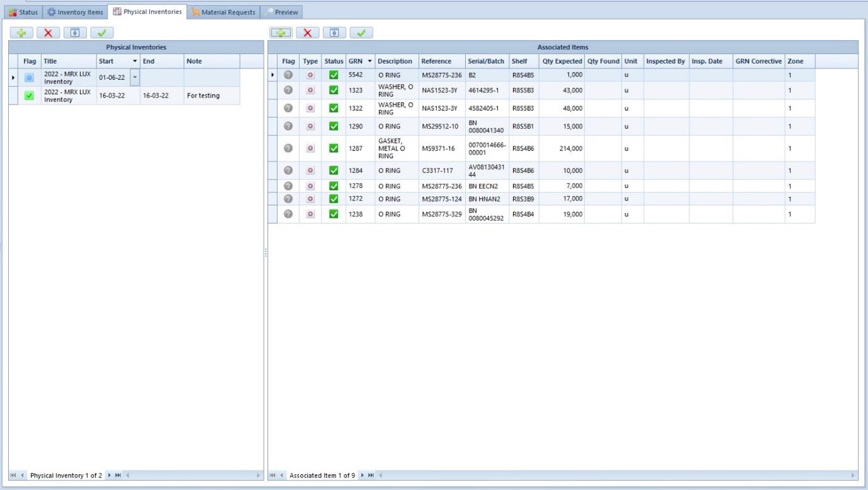868x490 pixels.
Task: Select 'For testing' note cell
Action: [212, 96]
